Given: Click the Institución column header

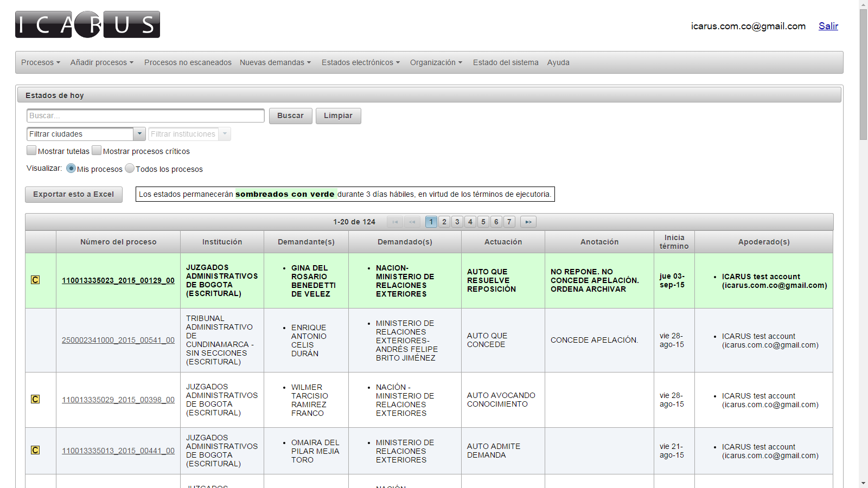Looking at the screenshot, I should (x=222, y=242).
